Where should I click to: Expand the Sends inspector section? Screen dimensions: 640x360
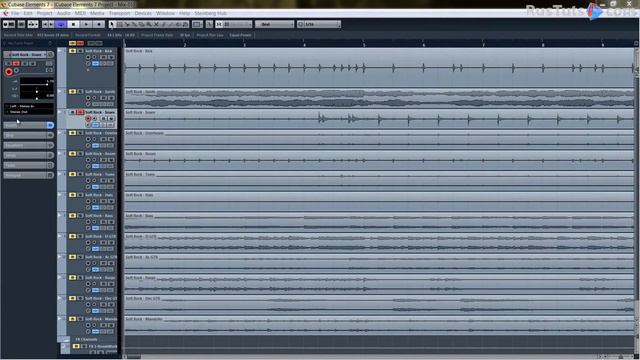pos(29,155)
